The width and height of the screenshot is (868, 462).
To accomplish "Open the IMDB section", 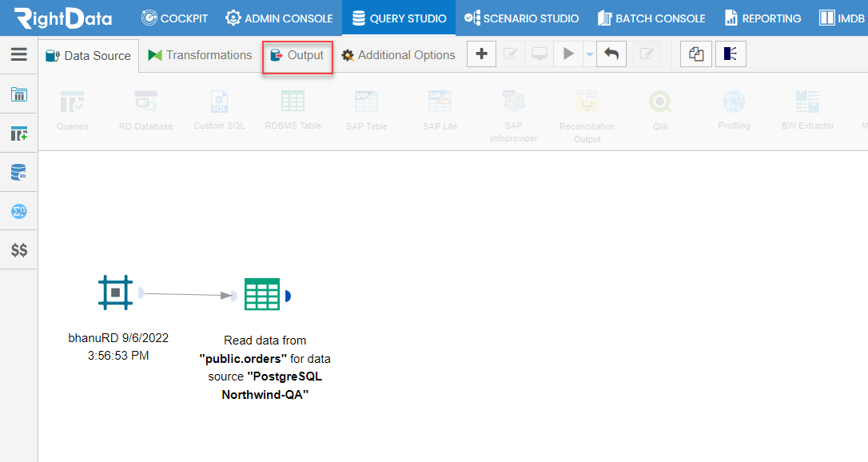I will click(842, 18).
